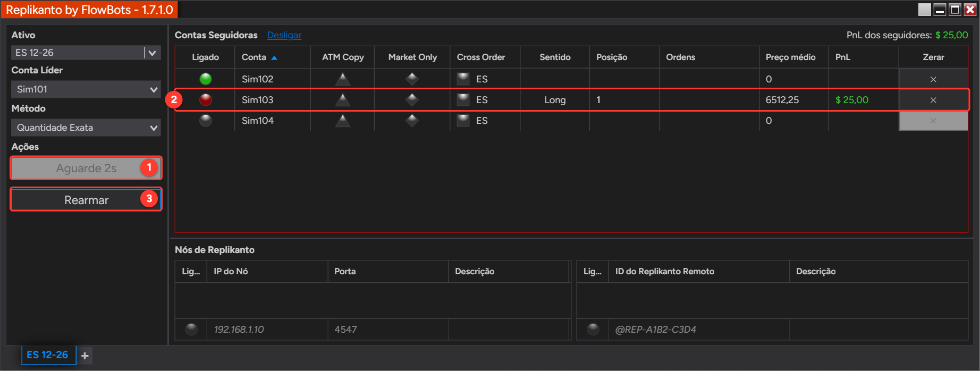Toggle the red Ligado light for Sim103

pyautogui.click(x=205, y=100)
